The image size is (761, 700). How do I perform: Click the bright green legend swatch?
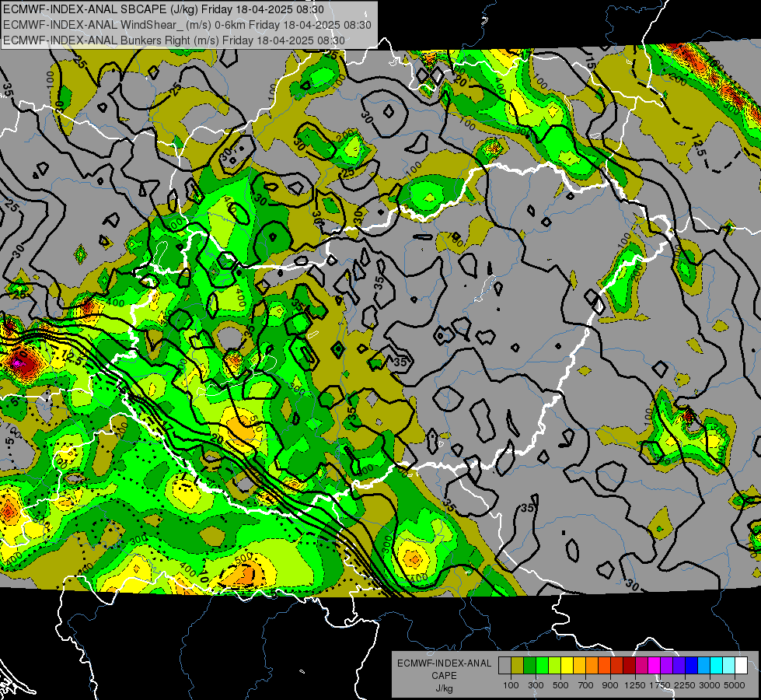(542, 666)
